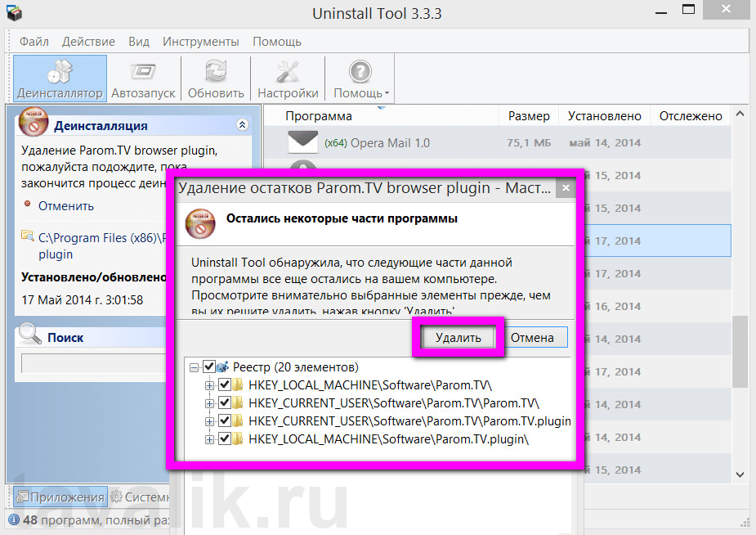Click the Uninstall Tool app icon in title bar
The image size is (756, 535).
pos(14,11)
